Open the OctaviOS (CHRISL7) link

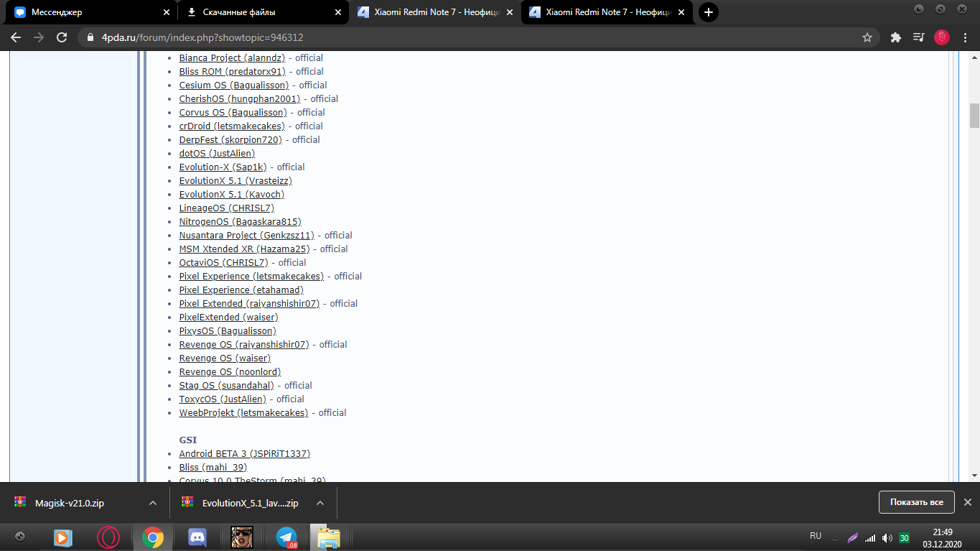point(223,263)
